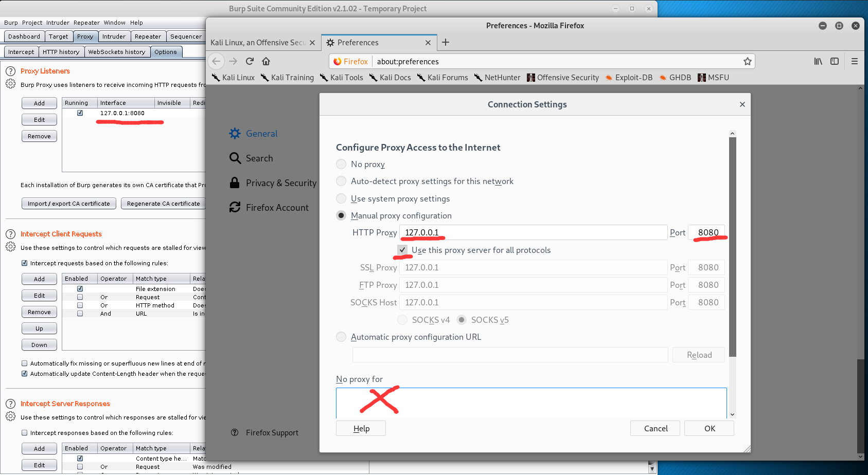Select Use system proxy settings radio

[341, 198]
